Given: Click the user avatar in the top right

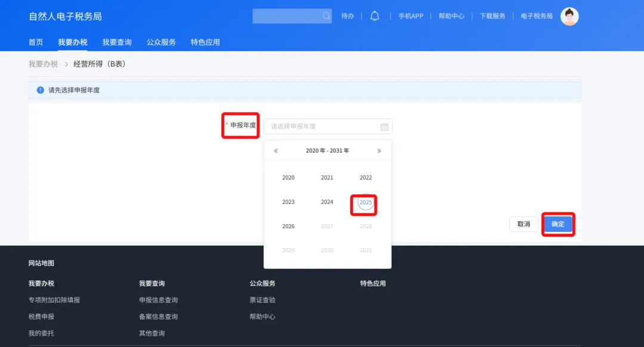Looking at the screenshot, I should click(x=569, y=17).
